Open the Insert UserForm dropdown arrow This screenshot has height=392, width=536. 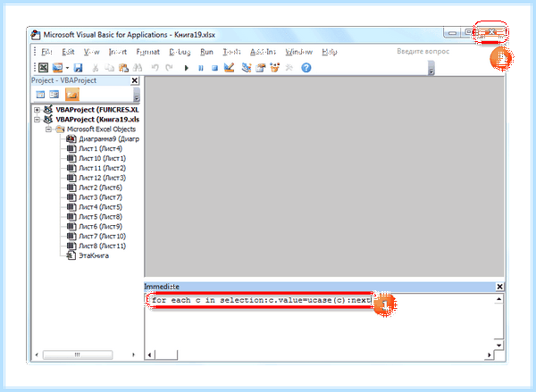(67, 68)
